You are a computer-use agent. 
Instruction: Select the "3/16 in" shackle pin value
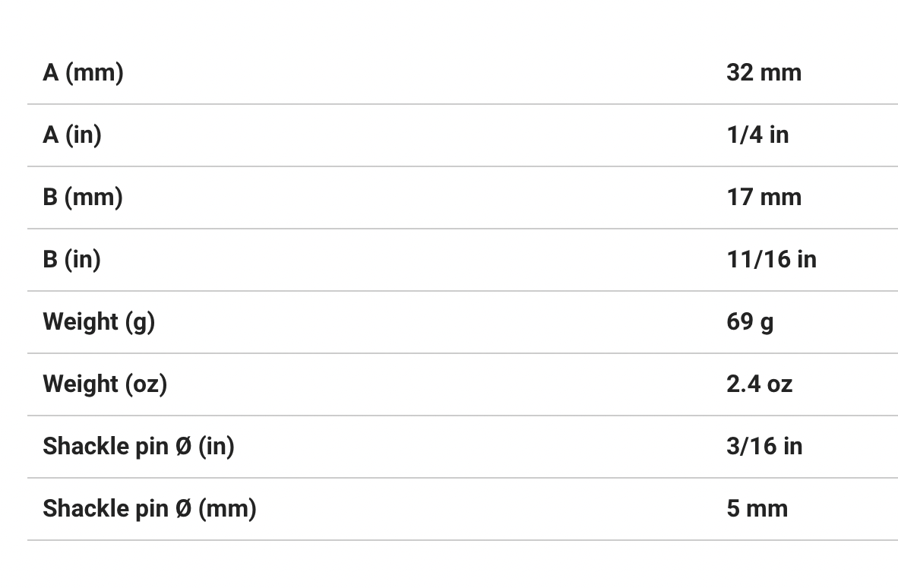click(x=764, y=447)
